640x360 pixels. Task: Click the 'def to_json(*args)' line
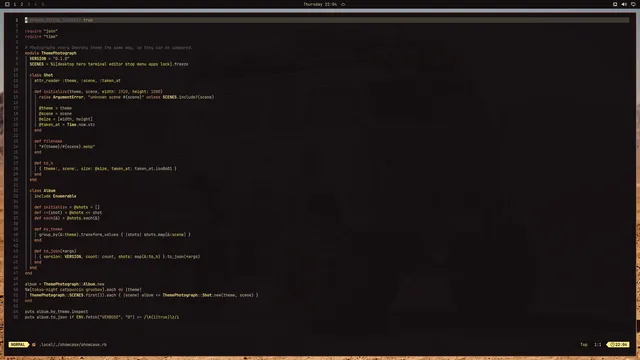point(55,251)
